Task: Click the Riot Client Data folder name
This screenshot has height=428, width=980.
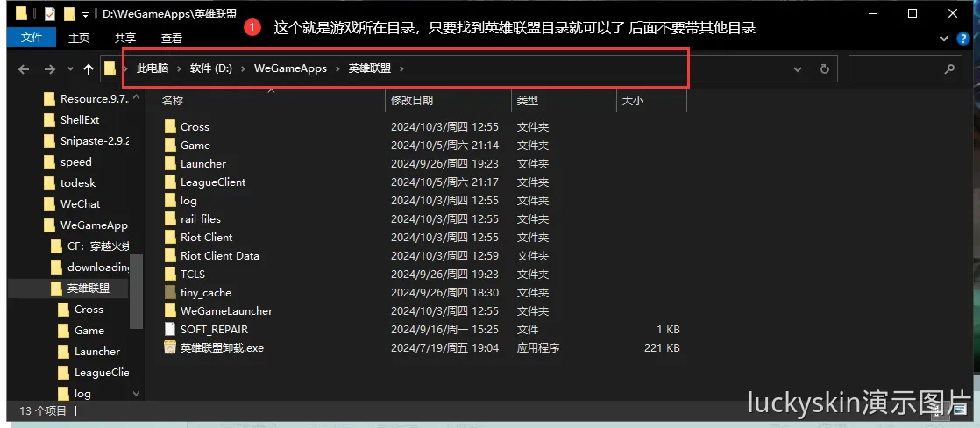Action: (219, 255)
